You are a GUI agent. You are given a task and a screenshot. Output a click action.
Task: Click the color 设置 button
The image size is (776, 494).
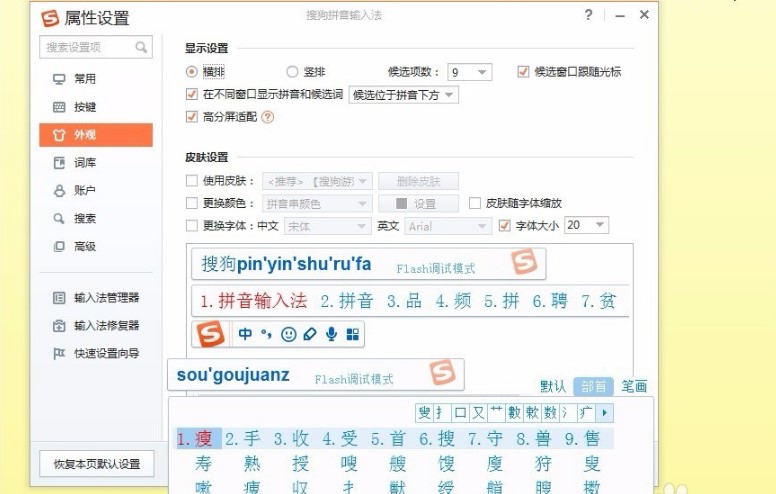pos(418,203)
